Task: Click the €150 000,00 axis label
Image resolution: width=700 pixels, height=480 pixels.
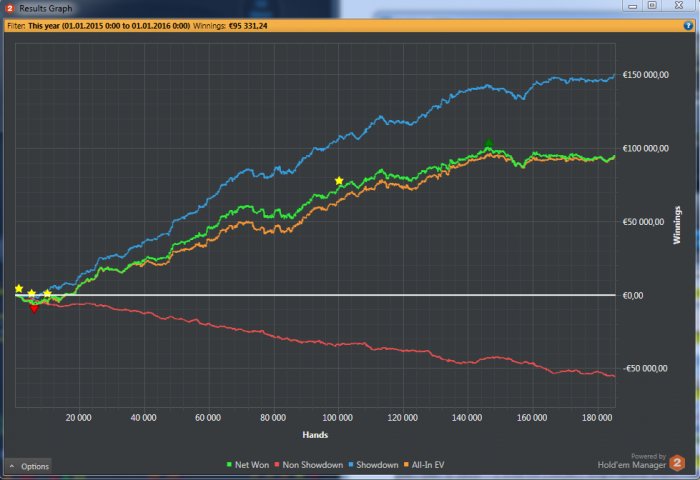Action: [646, 75]
